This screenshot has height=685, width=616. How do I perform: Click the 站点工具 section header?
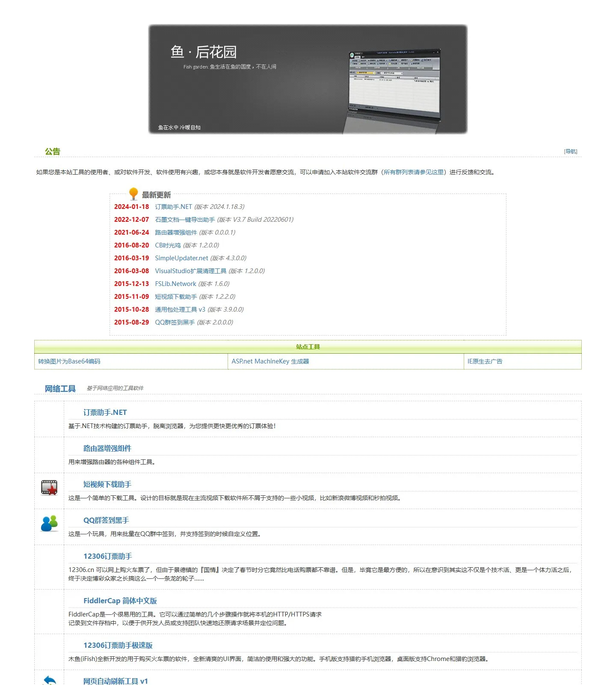[x=308, y=347]
